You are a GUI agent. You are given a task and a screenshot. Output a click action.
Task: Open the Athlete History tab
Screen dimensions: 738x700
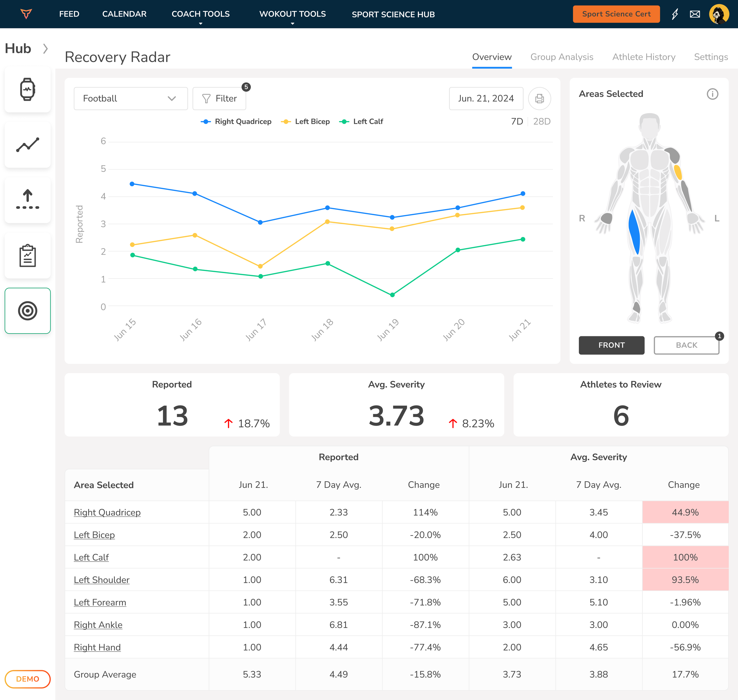(x=644, y=57)
